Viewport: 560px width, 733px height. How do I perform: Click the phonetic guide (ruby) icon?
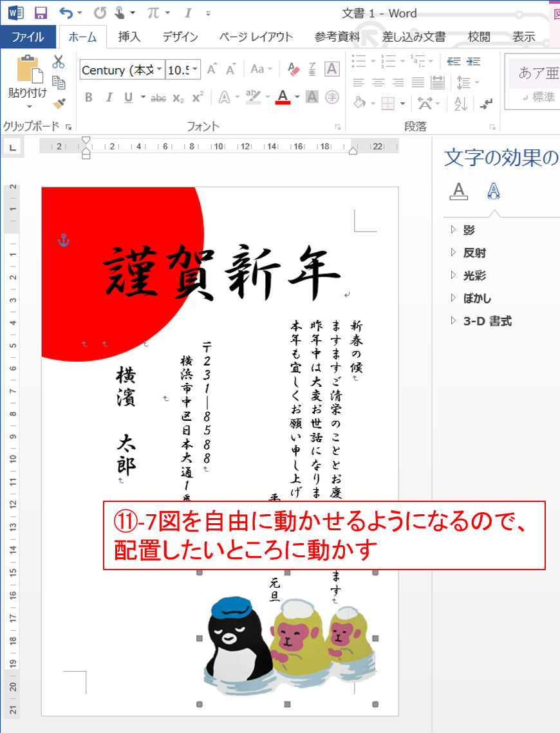point(312,70)
